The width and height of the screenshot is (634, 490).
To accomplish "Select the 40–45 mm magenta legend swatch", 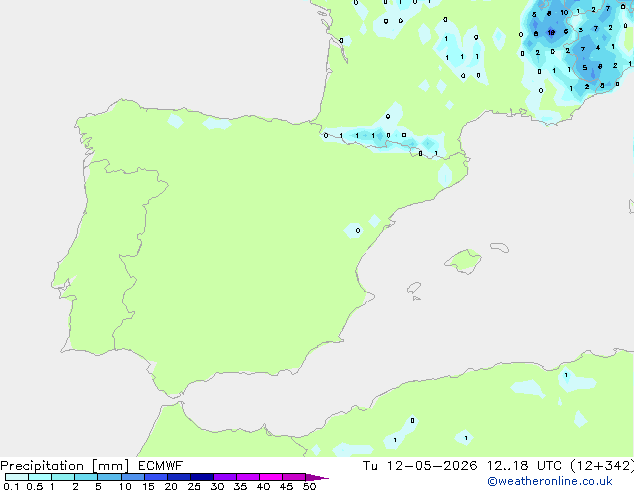I will pos(271,477).
